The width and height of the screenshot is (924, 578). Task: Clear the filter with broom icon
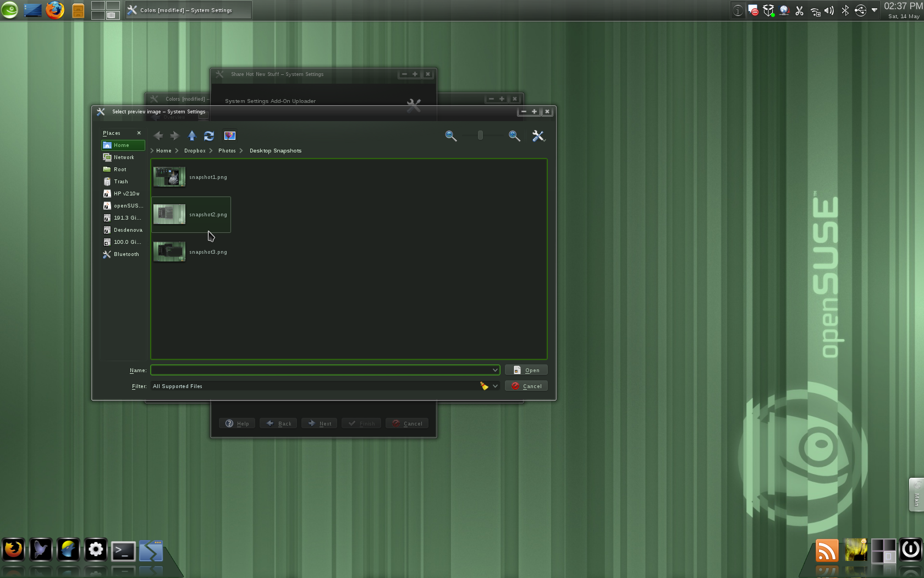(x=484, y=386)
